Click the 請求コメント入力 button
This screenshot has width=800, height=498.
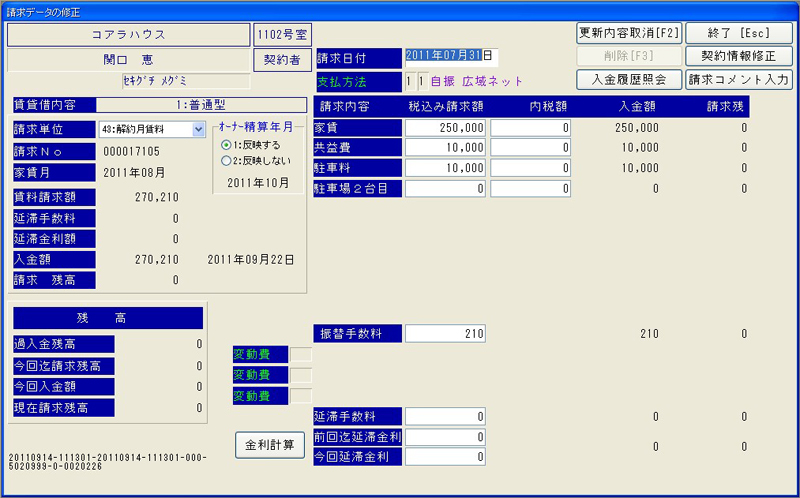point(739,79)
